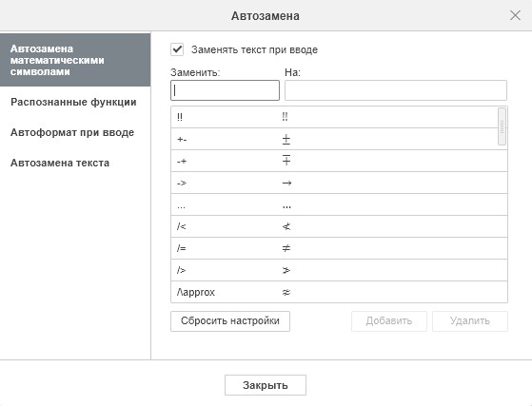Screen dimensions: 532x406
Task: Click the На input field
Action: click(x=396, y=90)
